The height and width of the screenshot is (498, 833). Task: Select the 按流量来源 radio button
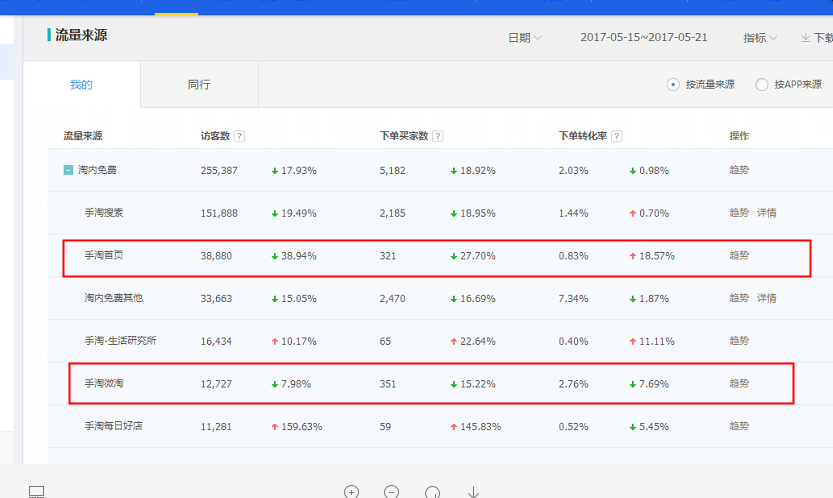[673, 85]
